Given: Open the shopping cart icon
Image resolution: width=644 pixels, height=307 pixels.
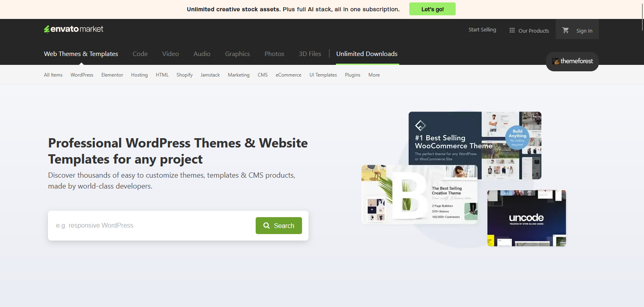Looking at the screenshot, I should pyautogui.click(x=565, y=30).
